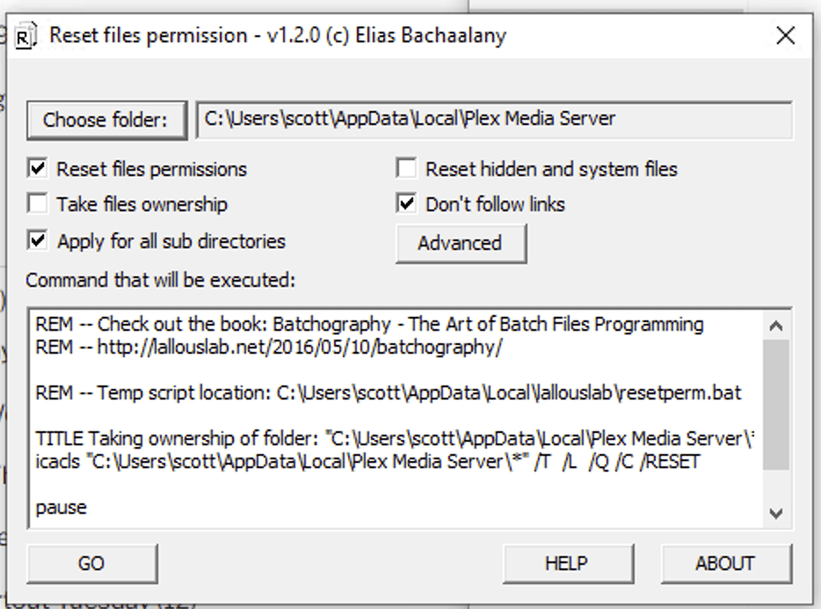The image size is (821, 609).
Task: Click the pause line in command box
Action: tap(61, 507)
